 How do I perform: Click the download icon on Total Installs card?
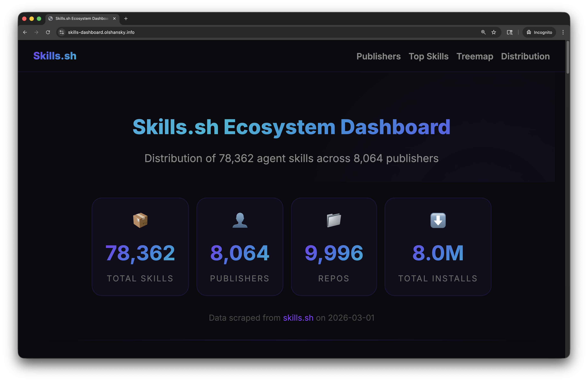(x=438, y=221)
